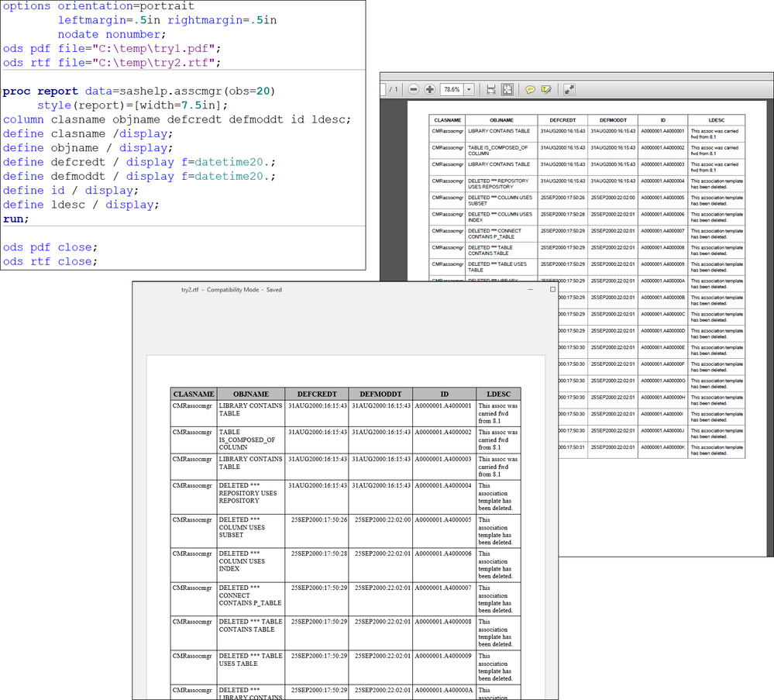Screen dimensions: 774x700
Task: Select the fit-width scrolling mode icon
Action: (x=491, y=89)
